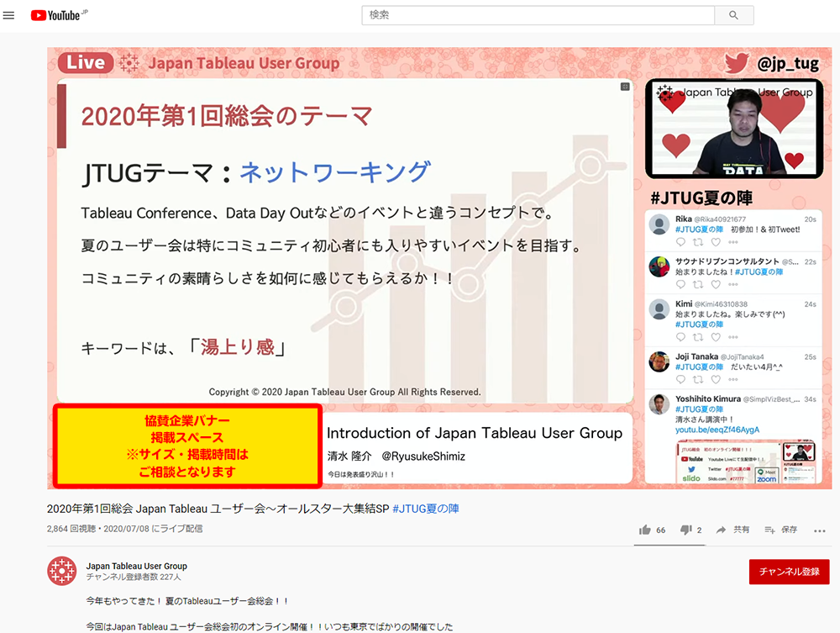Image resolution: width=840 pixels, height=633 pixels.
Task: Click reply icon under Rika's tweet
Action: pos(680,242)
